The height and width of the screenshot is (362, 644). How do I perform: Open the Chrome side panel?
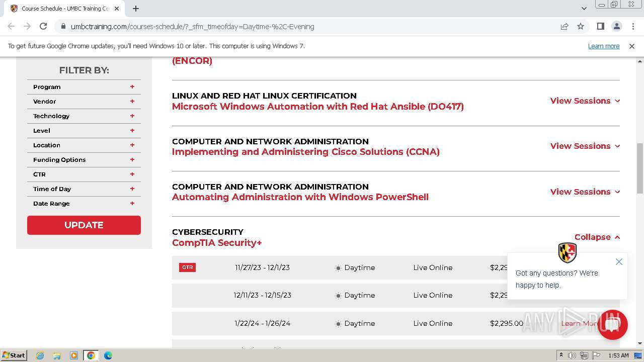coord(600,26)
